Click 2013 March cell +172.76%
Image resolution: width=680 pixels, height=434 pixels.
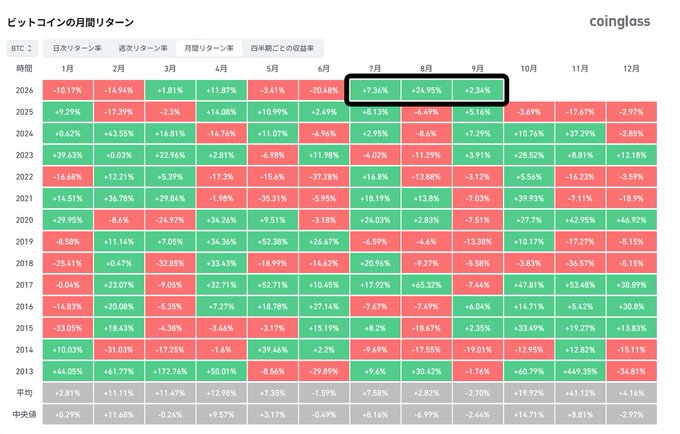pos(170,371)
